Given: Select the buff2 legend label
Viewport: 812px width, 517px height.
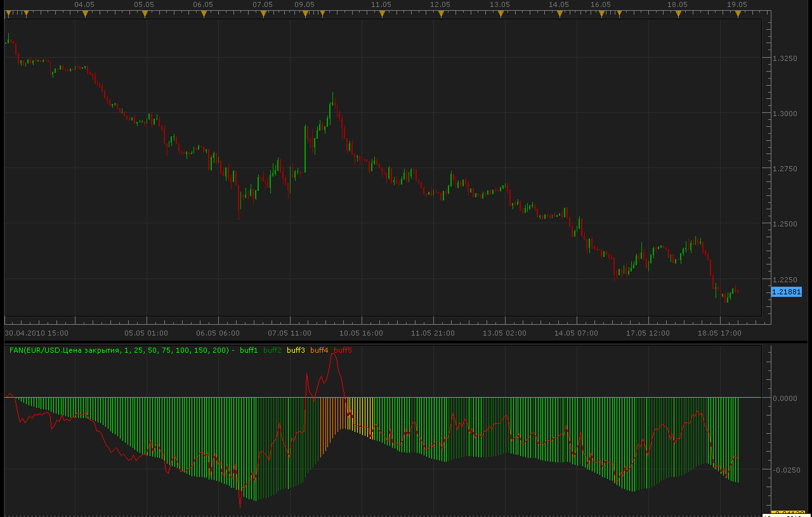Looking at the screenshot, I should [x=272, y=350].
